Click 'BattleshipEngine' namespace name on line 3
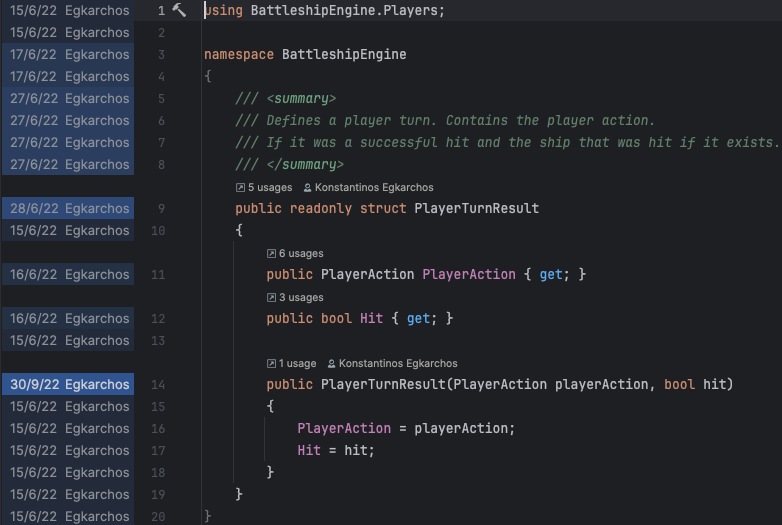The image size is (782, 525). (x=344, y=54)
